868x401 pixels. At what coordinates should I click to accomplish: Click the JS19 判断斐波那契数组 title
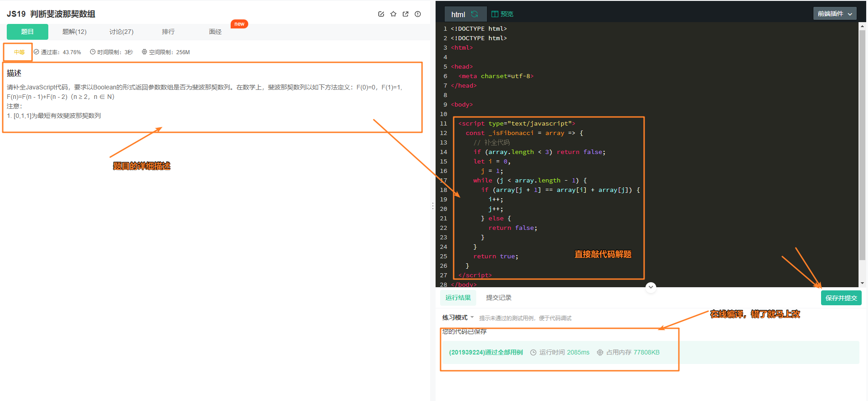51,14
